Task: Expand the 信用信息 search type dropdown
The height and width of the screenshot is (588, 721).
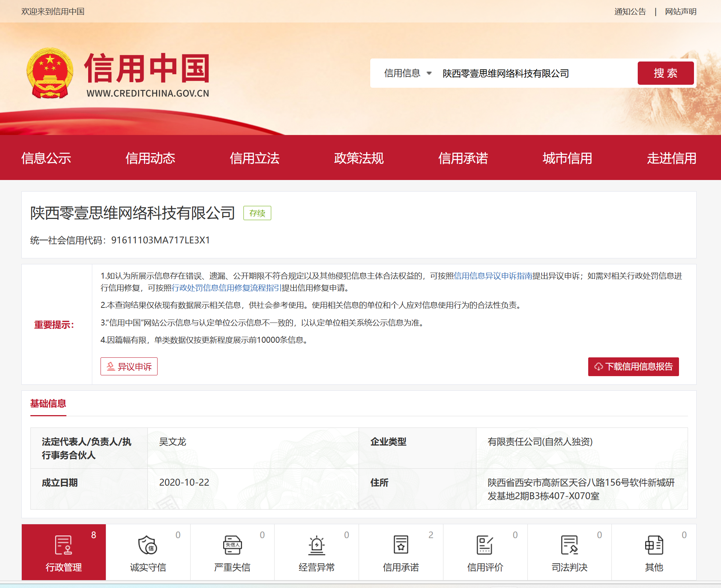Action: [x=408, y=73]
